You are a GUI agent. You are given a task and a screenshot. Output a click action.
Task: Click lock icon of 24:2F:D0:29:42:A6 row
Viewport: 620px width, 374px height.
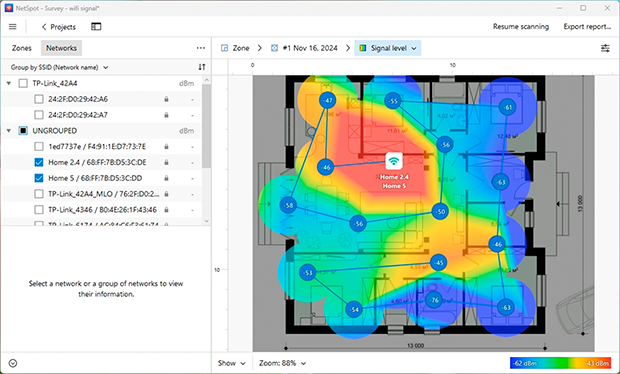click(166, 99)
